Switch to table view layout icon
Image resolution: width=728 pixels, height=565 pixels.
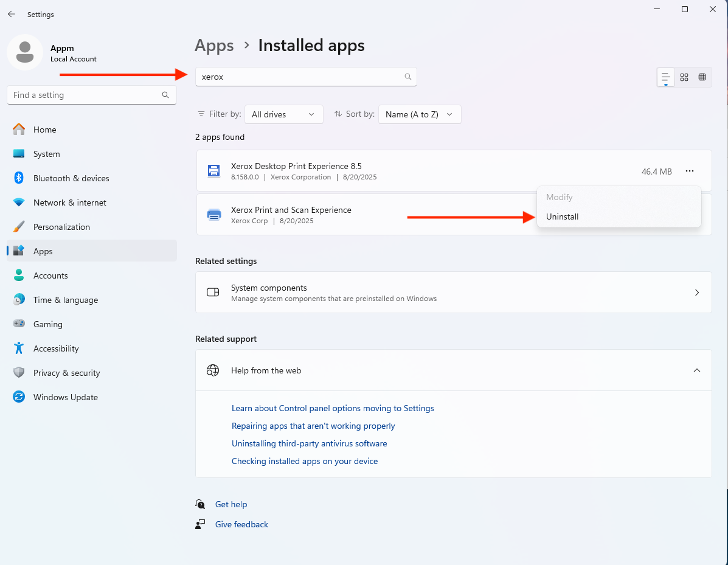pyautogui.click(x=702, y=77)
